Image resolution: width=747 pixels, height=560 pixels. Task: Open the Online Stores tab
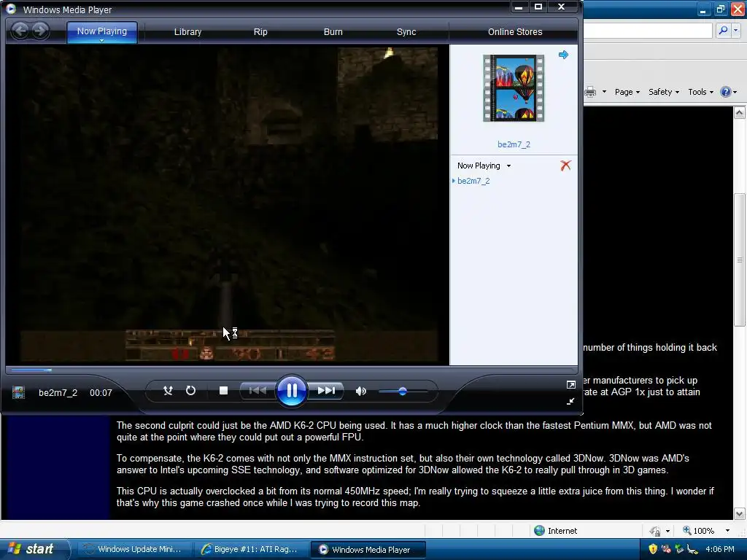pos(515,32)
